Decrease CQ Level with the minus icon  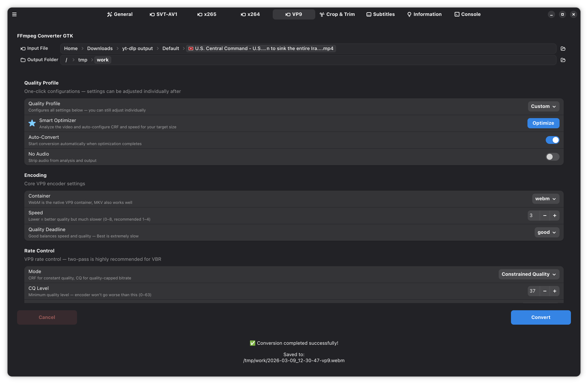(545, 291)
